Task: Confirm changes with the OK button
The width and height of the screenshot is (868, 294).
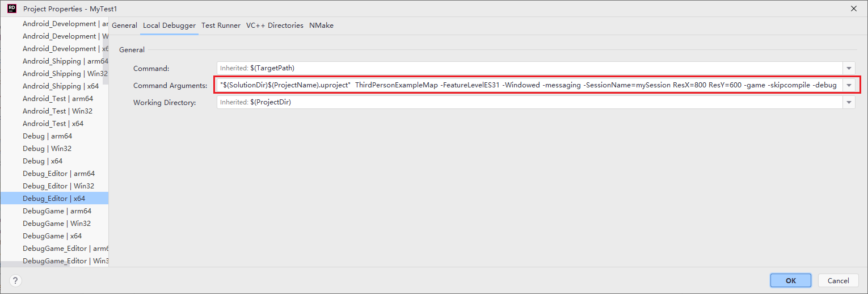Action: 791,280
